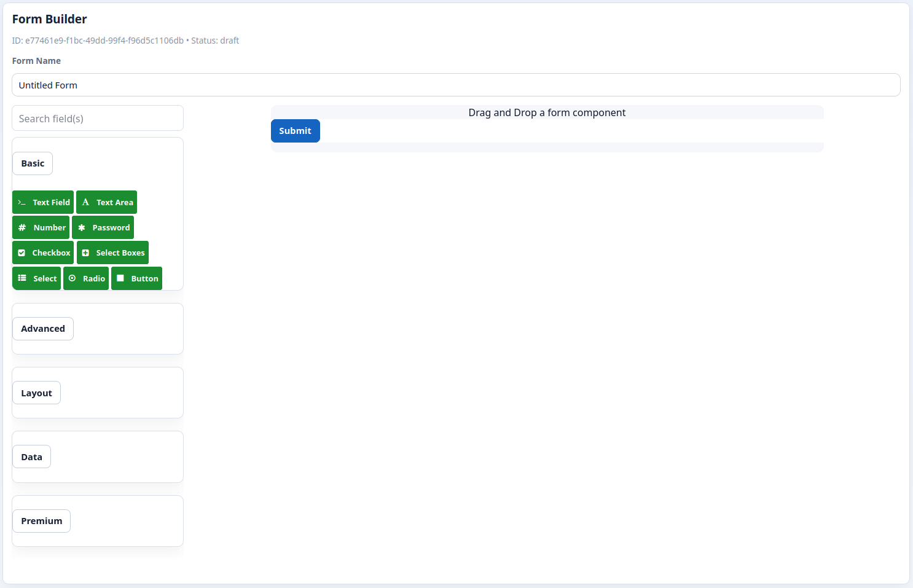Expand the Premium components panel

pos(41,520)
